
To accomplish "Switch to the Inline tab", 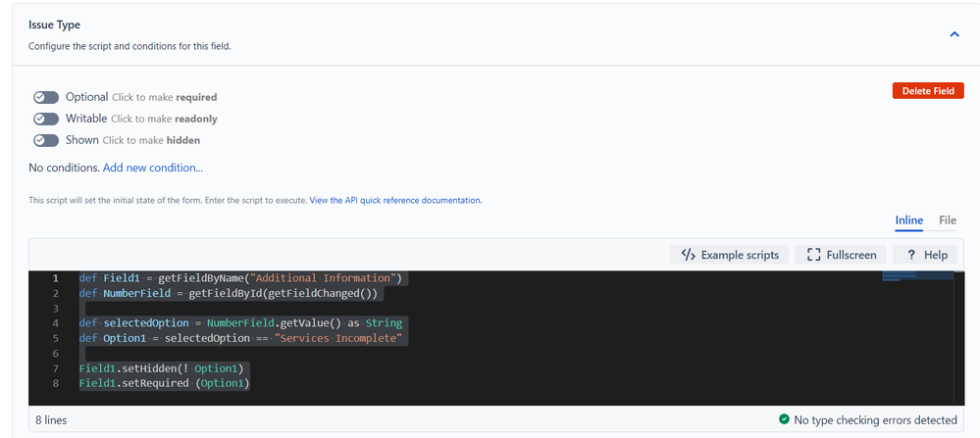I will tap(908, 220).
